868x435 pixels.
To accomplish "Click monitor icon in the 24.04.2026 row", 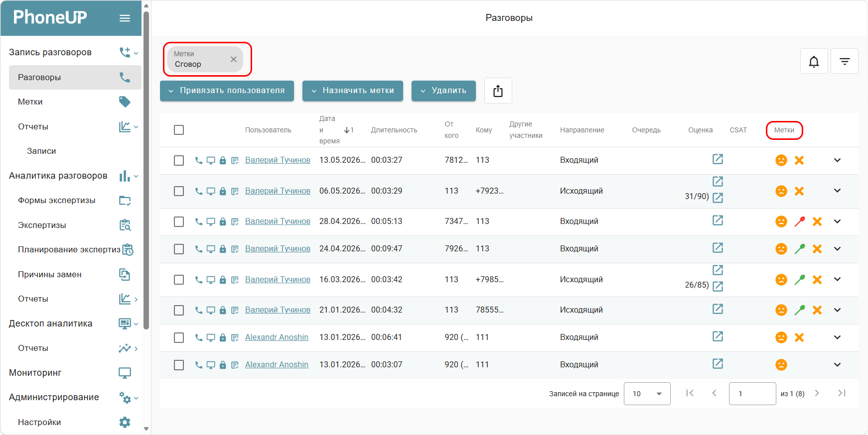I will pos(211,249).
